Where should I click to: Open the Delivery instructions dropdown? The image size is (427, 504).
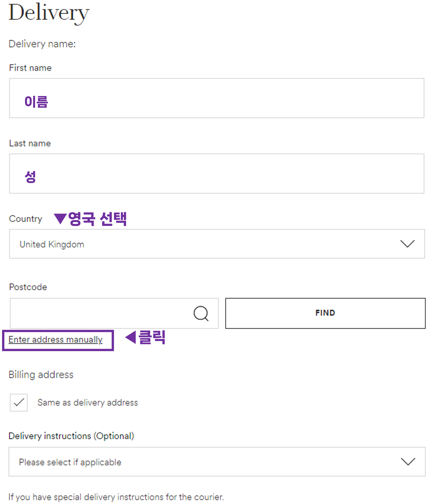coord(217,462)
